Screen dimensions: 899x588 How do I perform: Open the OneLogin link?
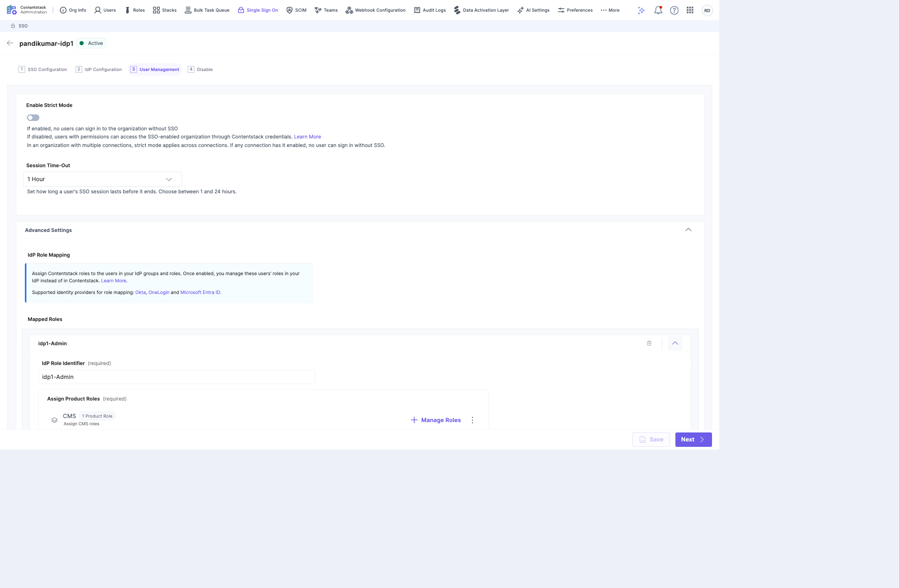[159, 292]
